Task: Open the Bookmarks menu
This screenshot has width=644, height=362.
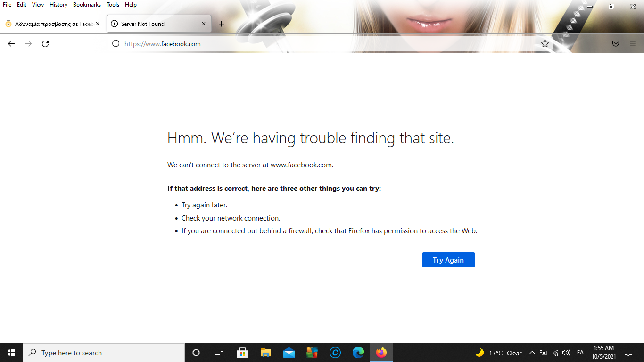Action: pos(87,5)
